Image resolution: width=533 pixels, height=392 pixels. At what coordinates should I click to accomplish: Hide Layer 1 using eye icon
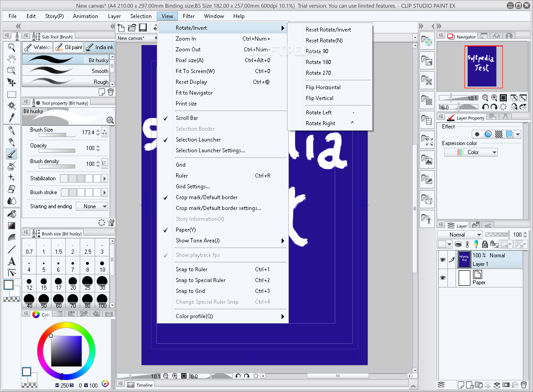[x=442, y=260]
